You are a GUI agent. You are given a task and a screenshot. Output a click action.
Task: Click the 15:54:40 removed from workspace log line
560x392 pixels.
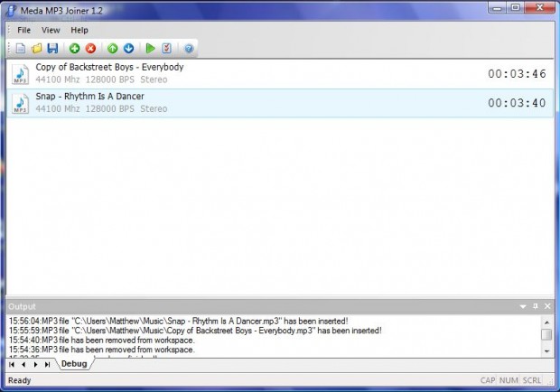101,340
